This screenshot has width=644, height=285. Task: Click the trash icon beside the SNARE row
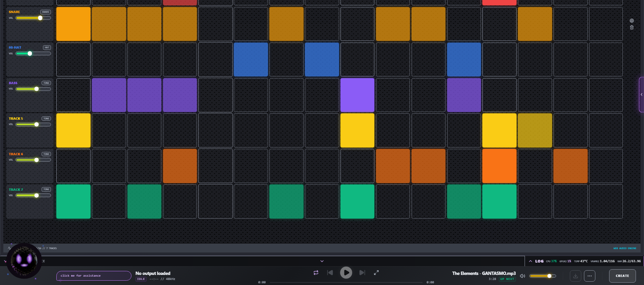pos(632,27)
